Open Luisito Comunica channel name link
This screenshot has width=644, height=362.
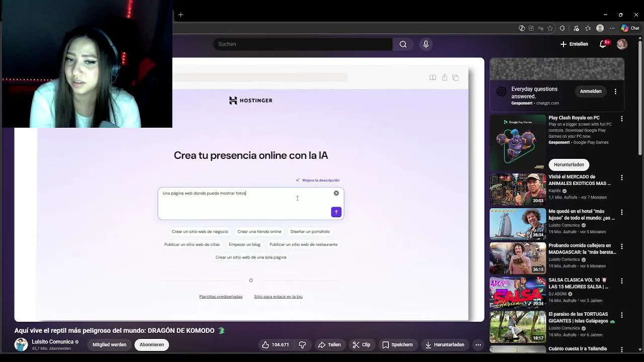click(x=52, y=342)
